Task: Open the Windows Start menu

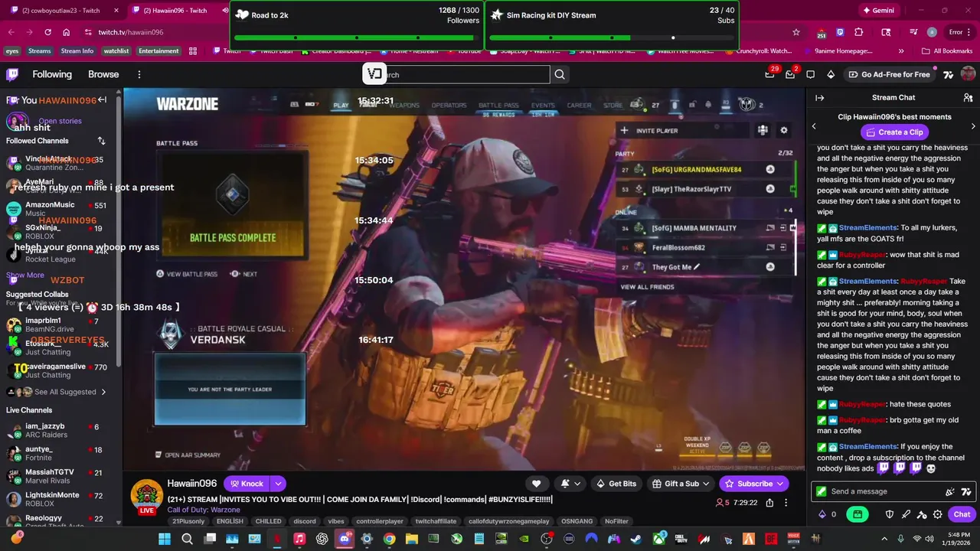Action: [165, 539]
